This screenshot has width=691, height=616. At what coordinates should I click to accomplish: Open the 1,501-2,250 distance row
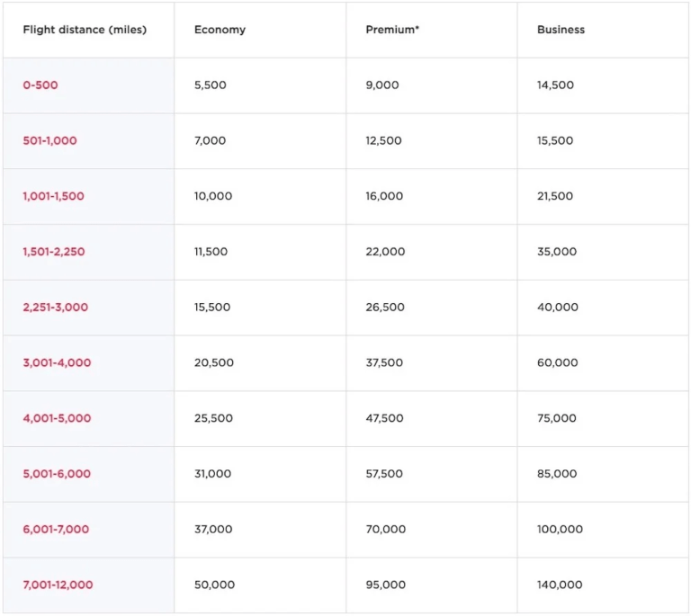pyautogui.click(x=54, y=252)
